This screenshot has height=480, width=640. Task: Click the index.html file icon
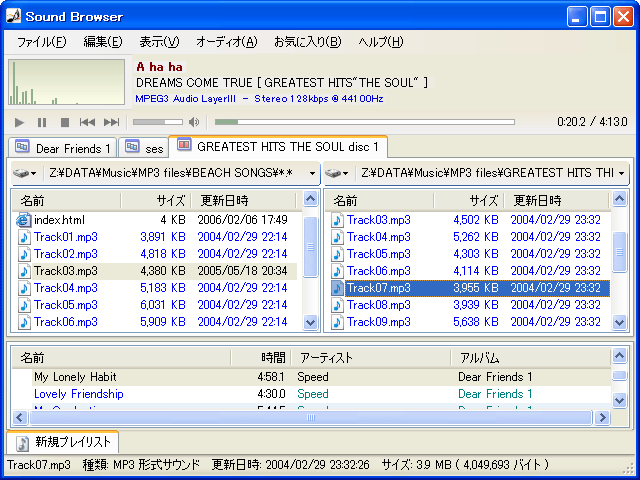click(x=23, y=219)
